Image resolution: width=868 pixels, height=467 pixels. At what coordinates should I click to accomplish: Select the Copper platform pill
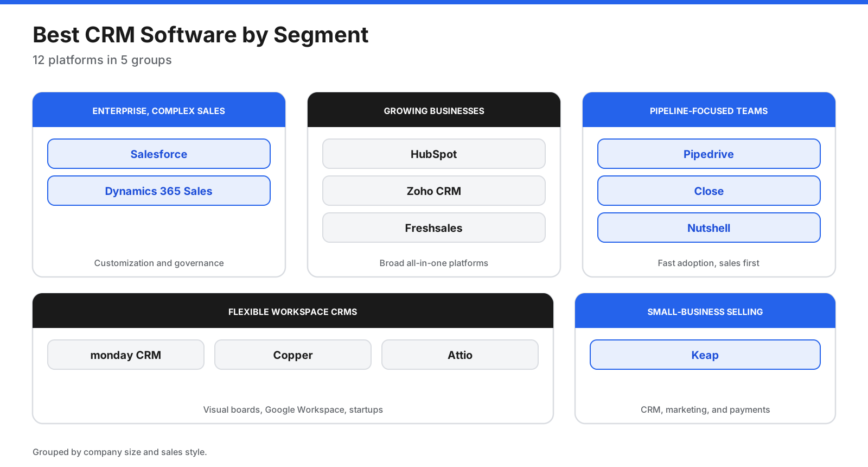click(x=293, y=355)
